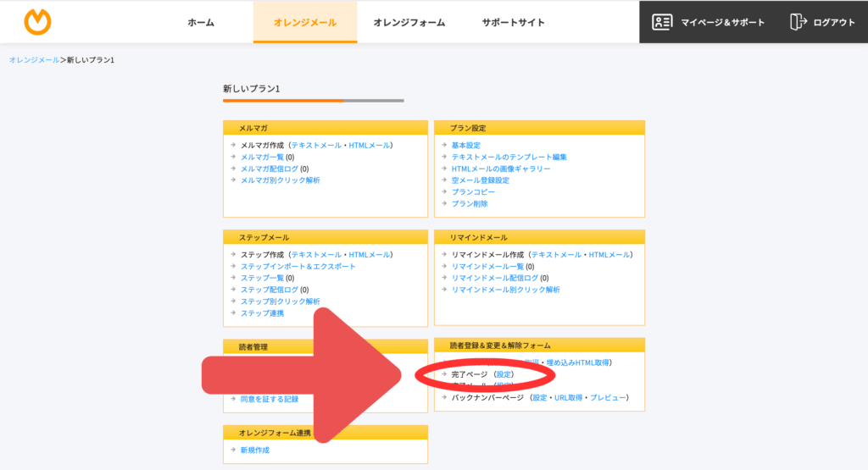Open 設定 for 完了ページ
The width and height of the screenshot is (868, 470).
(504, 374)
